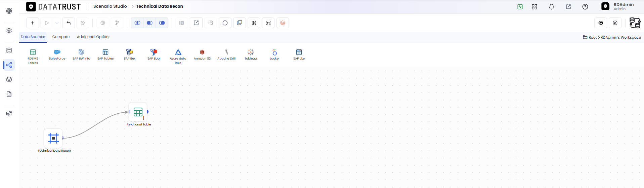Click the Relational Table node on canvas
The width and height of the screenshot is (644, 188).
(138, 112)
